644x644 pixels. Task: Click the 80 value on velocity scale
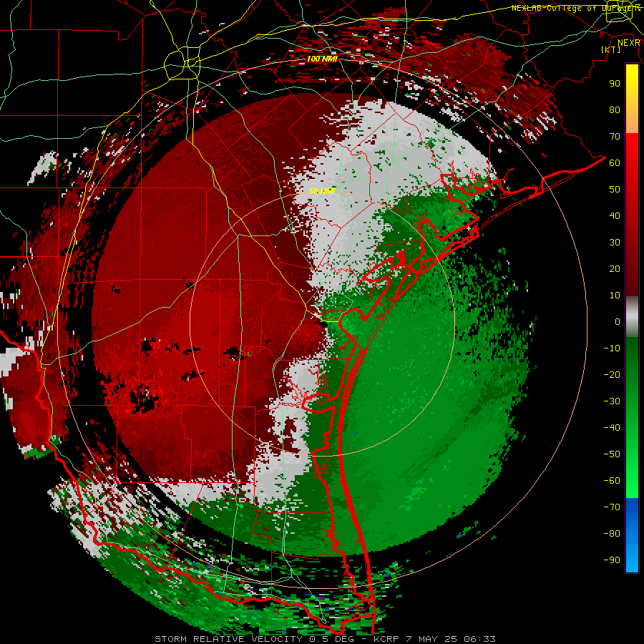615,109
